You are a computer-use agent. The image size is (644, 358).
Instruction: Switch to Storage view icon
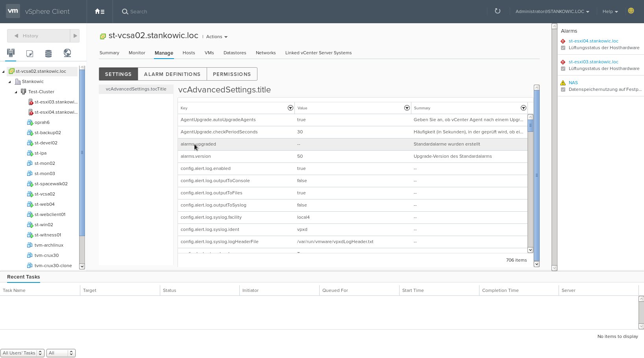[48, 53]
